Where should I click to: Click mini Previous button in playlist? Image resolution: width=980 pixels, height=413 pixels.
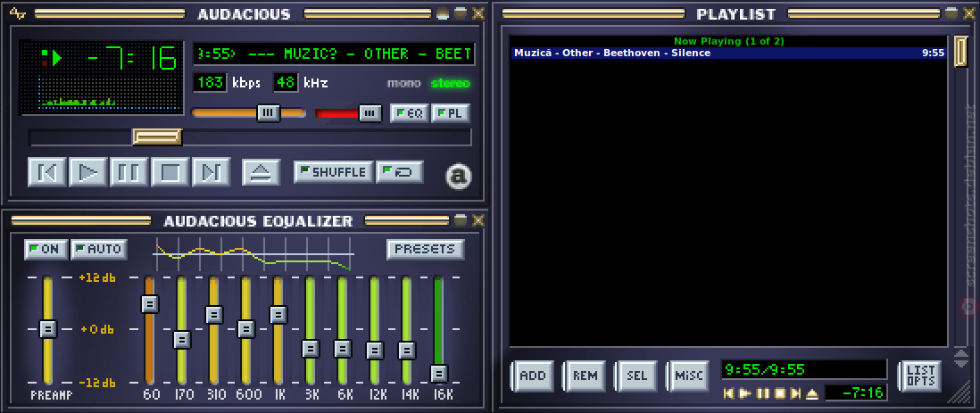click(x=728, y=393)
